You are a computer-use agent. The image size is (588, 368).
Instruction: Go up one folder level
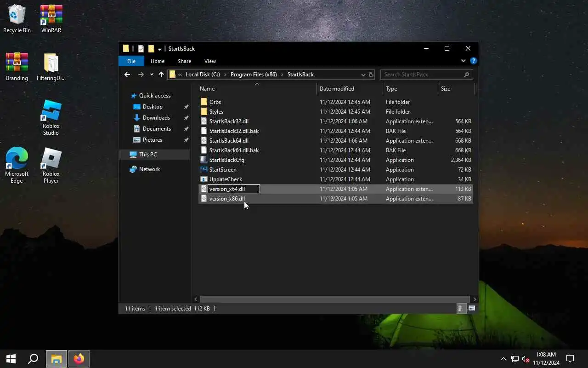(161, 75)
